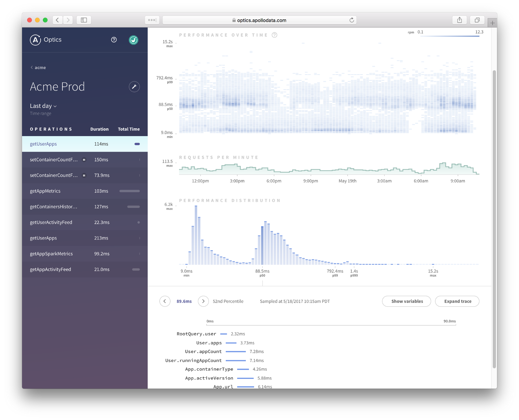Click the Show variables button
This screenshot has width=519, height=420.
pos(407,301)
